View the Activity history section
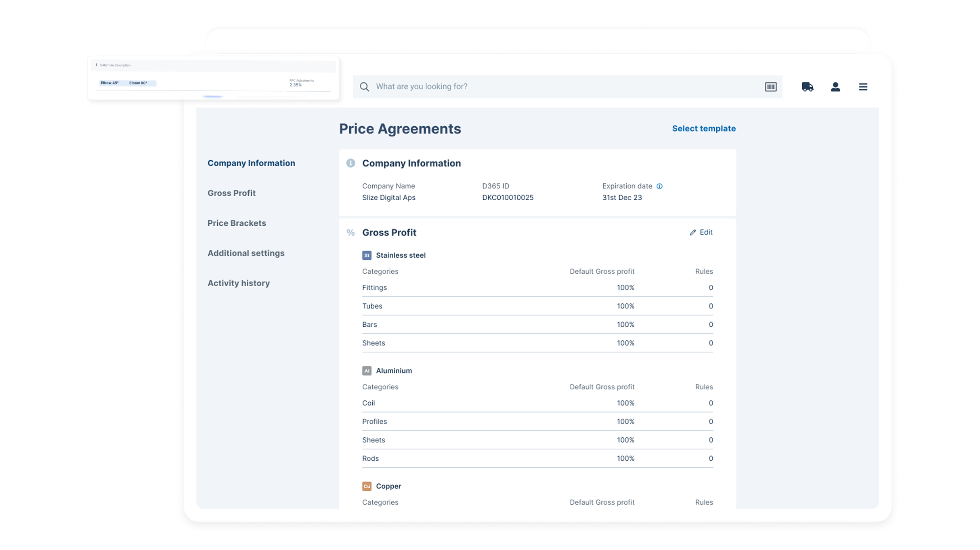Viewport: 980px width, 550px height. pos(238,283)
